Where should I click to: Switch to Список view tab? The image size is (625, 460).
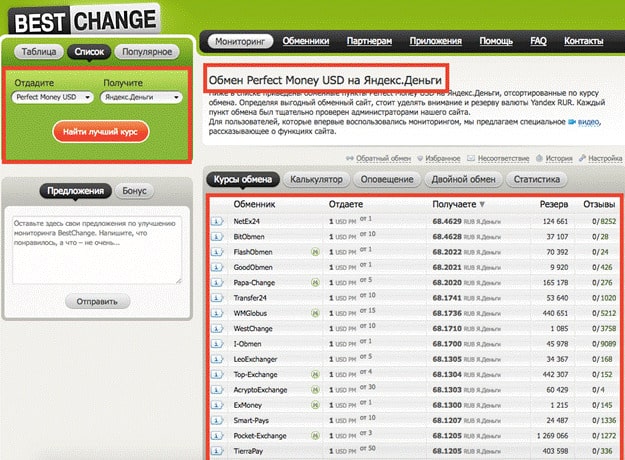pyautogui.click(x=89, y=52)
